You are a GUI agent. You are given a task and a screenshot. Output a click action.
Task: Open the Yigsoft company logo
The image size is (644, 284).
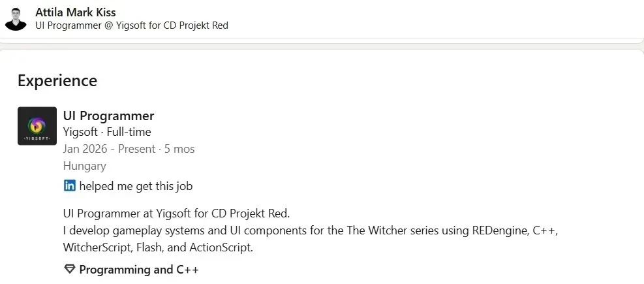(x=37, y=126)
